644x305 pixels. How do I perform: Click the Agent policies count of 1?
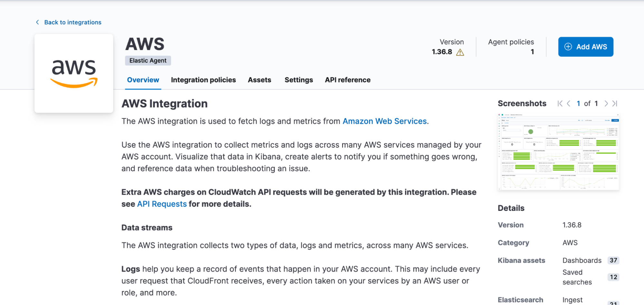click(532, 52)
